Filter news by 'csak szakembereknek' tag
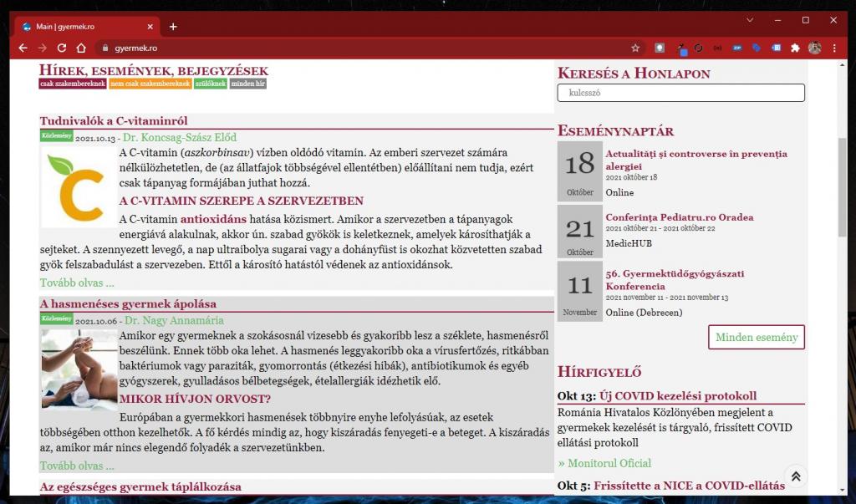 tap(73, 84)
